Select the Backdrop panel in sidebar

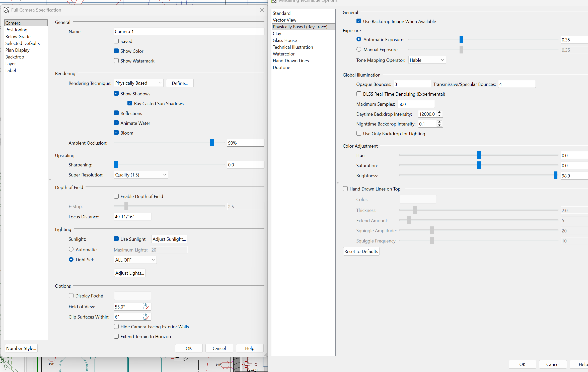pyautogui.click(x=15, y=57)
